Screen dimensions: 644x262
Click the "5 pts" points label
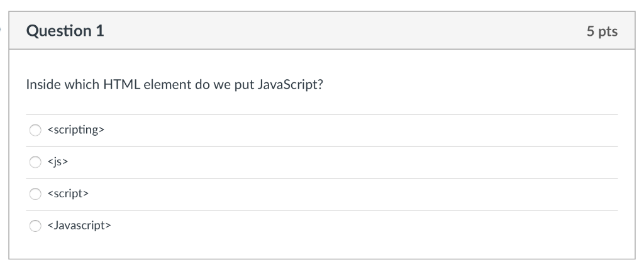tap(602, 31)
